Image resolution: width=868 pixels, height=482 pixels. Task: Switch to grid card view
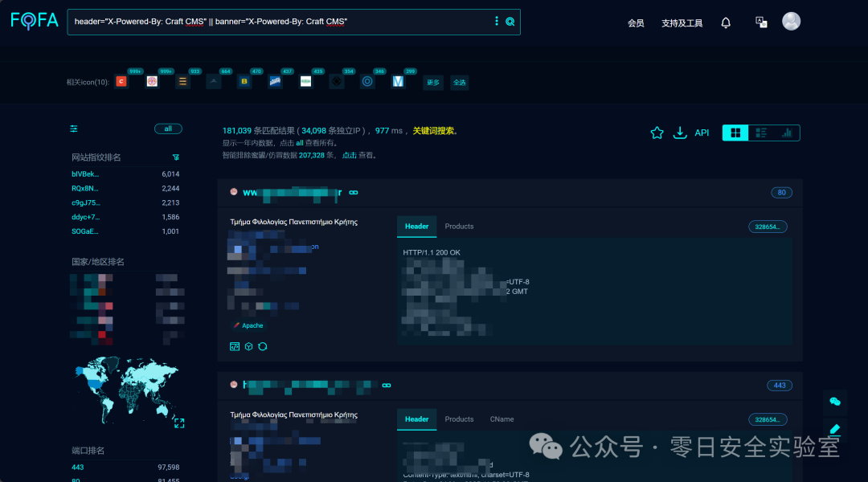point(735,133)
